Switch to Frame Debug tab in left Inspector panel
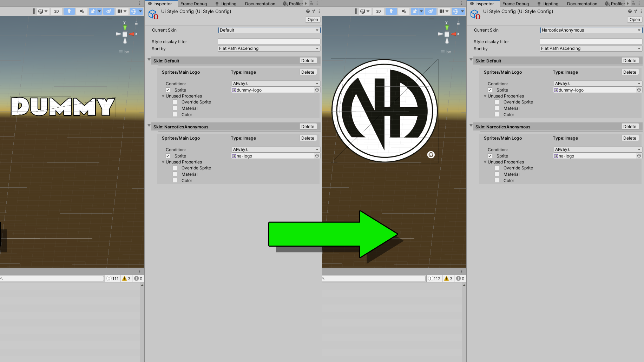Image resolution: width=644 pixels, height=362 pixels. [x=193, y=4]
